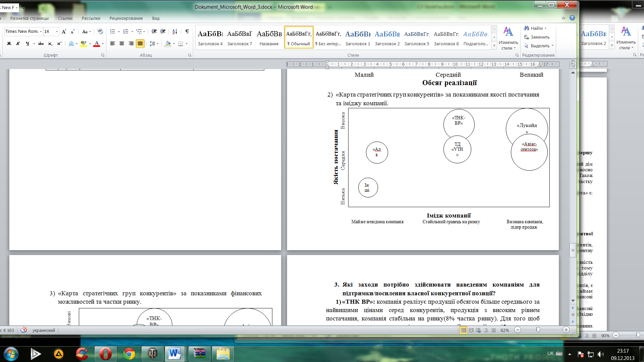Click Изменить стили button
644x362 pixels.
(x=508, y=38)
